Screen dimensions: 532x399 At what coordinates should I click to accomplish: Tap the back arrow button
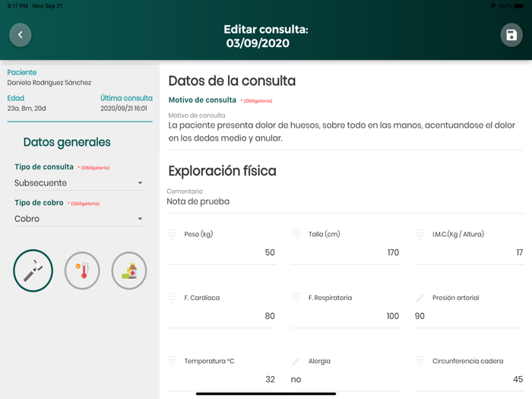click(21, 35)
